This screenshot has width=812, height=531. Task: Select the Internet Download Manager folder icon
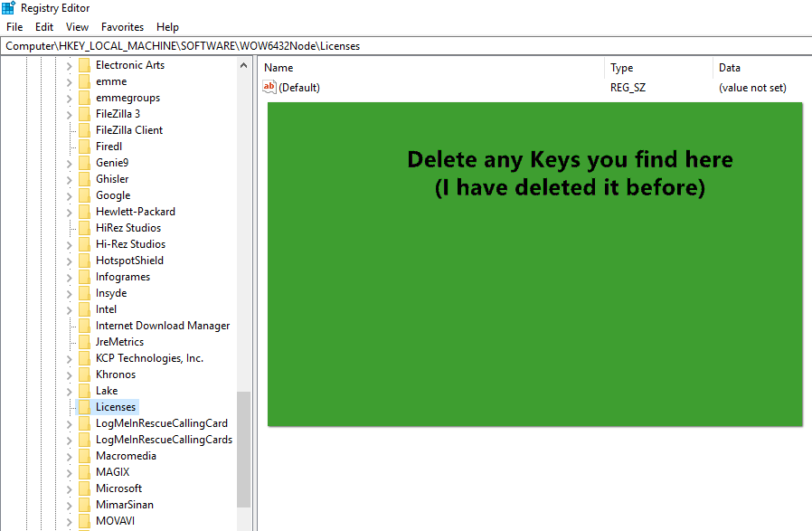click(84, 326)
